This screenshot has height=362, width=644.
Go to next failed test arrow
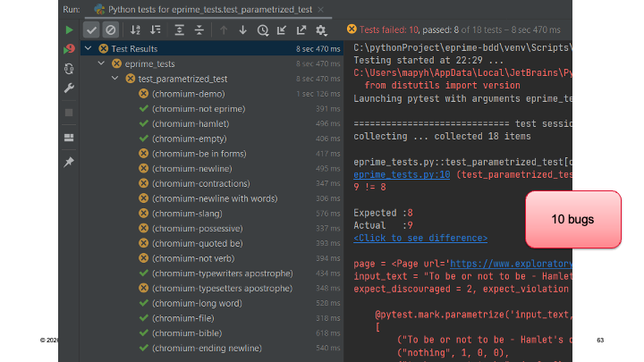point(243,30)
